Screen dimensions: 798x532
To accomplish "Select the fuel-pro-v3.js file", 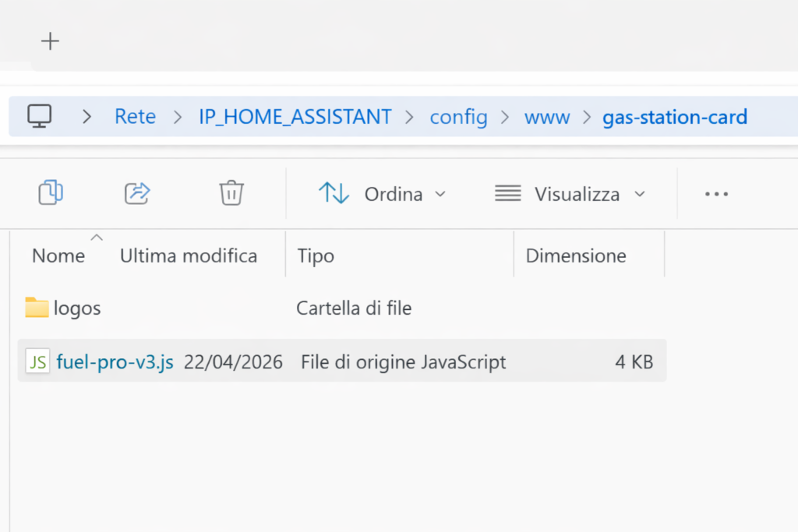I will click(x=115, y=361).
